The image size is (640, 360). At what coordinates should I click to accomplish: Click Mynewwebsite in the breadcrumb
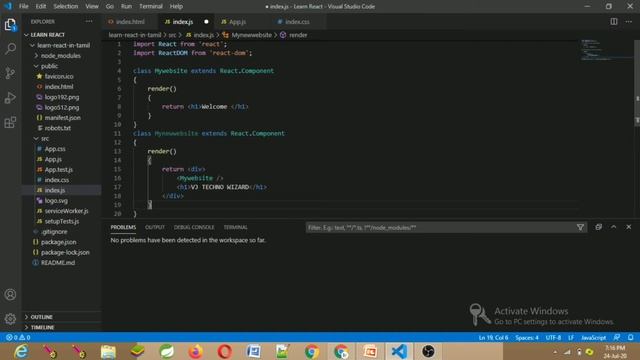pyautogui.click(x=251, y=35)
